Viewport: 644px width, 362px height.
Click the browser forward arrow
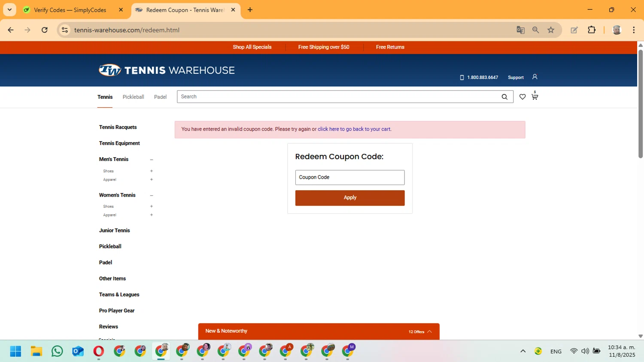pos(27,30)
